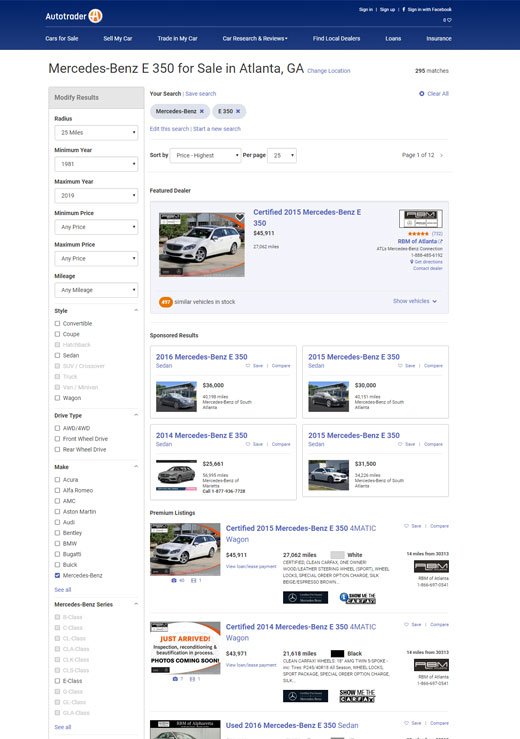Click Edit this search link
The width and height of the screenshot is (520, 739).
[x=169, y=129]
